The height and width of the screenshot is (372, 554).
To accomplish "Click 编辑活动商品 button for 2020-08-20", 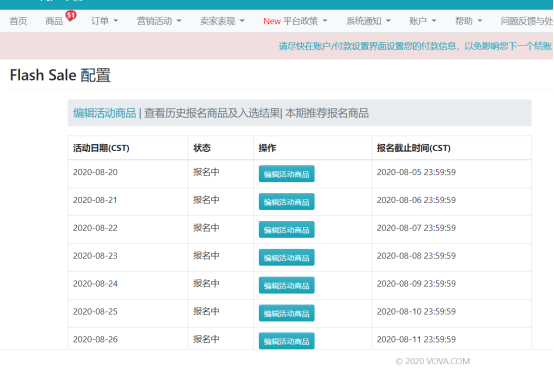I will (287, 174).
